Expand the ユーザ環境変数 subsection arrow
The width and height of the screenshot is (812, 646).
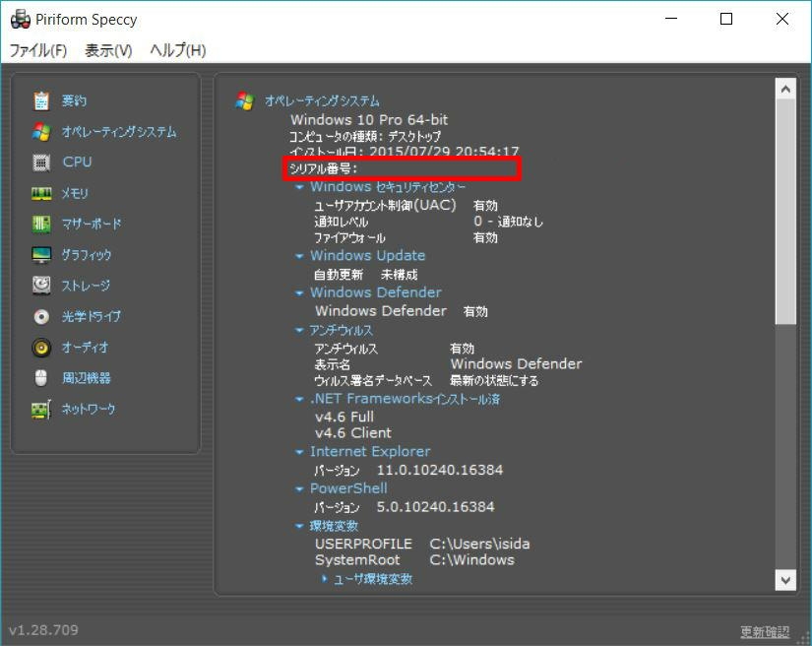tap(324, 579)
